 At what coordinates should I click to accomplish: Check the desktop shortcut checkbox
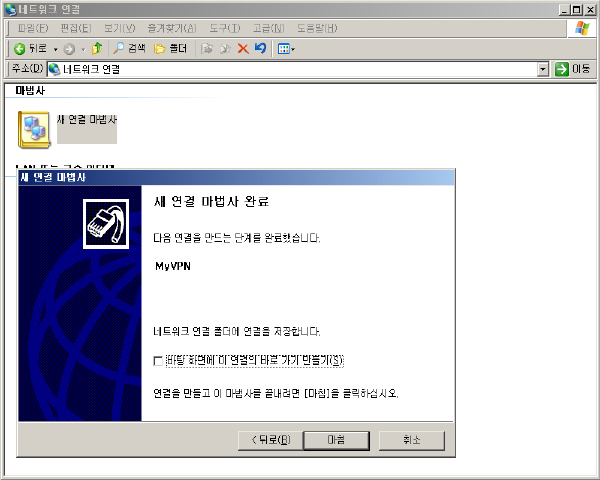(158, 361)
